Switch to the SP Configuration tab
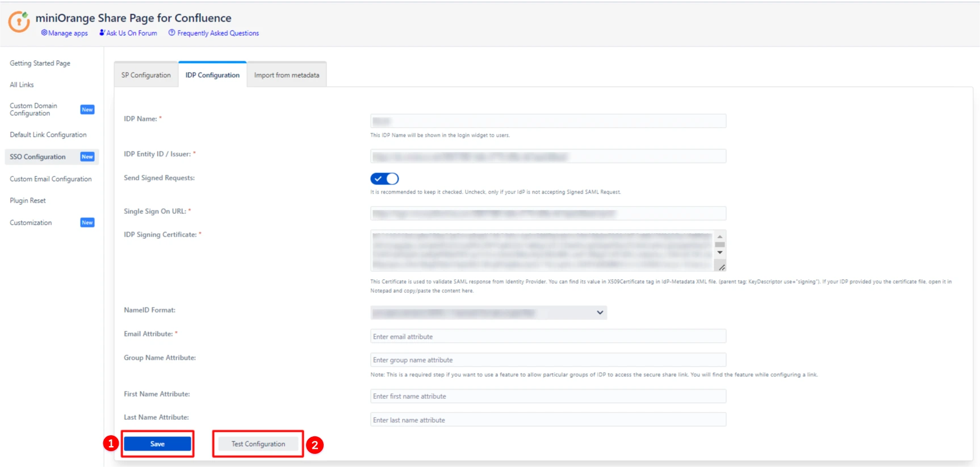This screenshot has width=980, height=467. [x=146, y=75]
